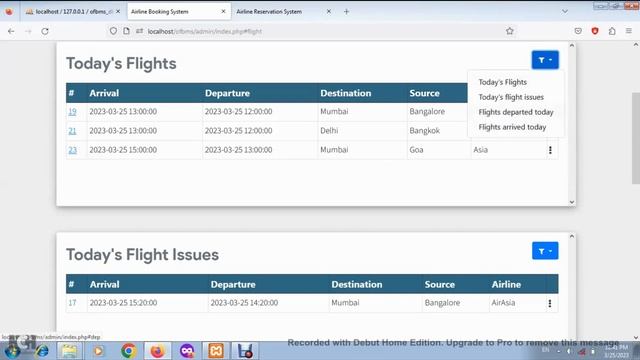Image resolution: width=640 pixels, height=360 pixels.
Task: Open media player taskbar icon
Action: (x=98, y=351)
